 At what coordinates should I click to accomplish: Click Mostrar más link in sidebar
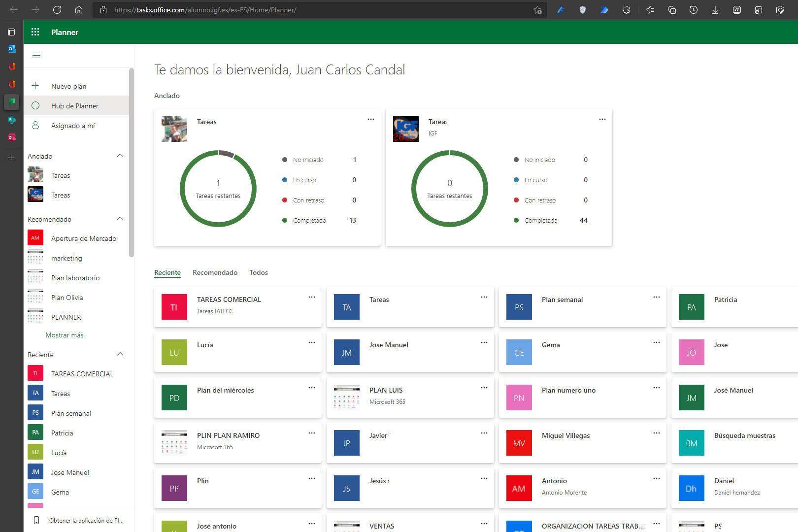pyautogui.click(x=64, y=335)
